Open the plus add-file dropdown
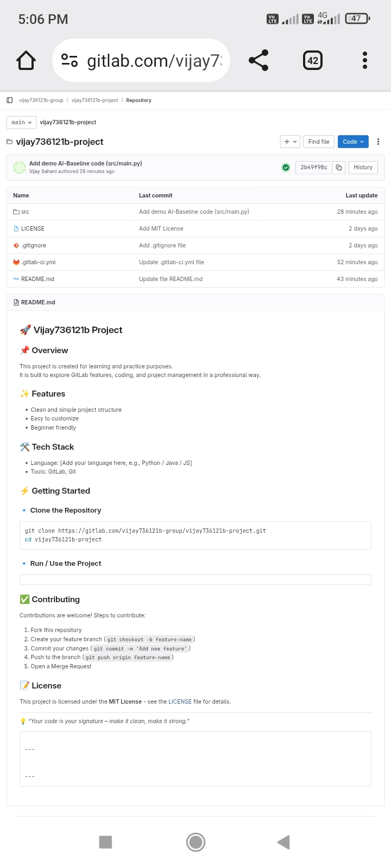Image resolution: width=391 pixels, height=868 pixels. tap(290, 142)
